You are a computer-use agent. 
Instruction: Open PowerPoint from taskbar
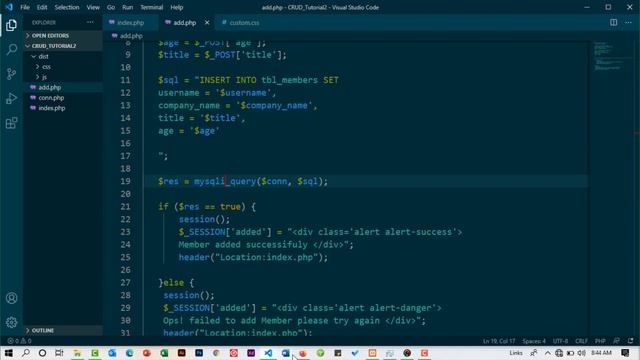[x=147, y=353]
